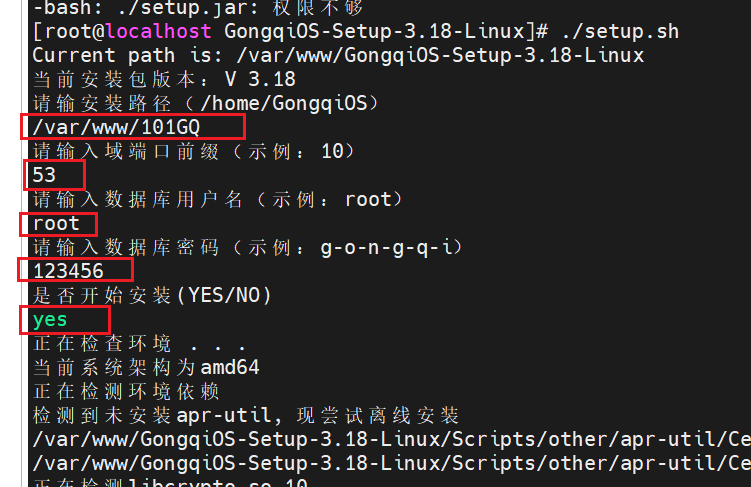Click the database password value 123456
The image size is (751, 487).
[68, 271]
